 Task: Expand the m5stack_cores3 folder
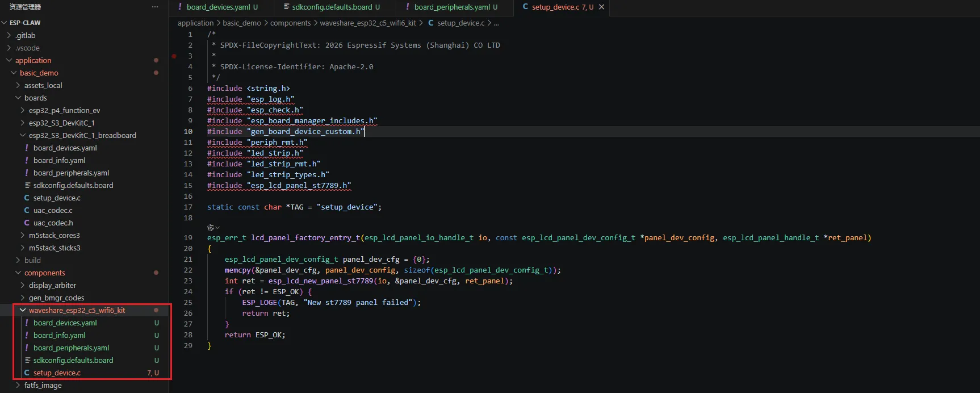pyautogui.click(x=54, y=236)
